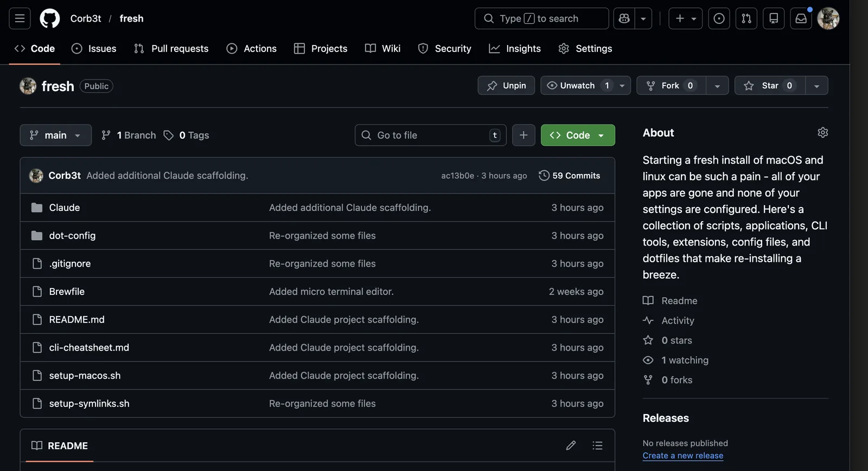View the Insights tab

[515, 49]
